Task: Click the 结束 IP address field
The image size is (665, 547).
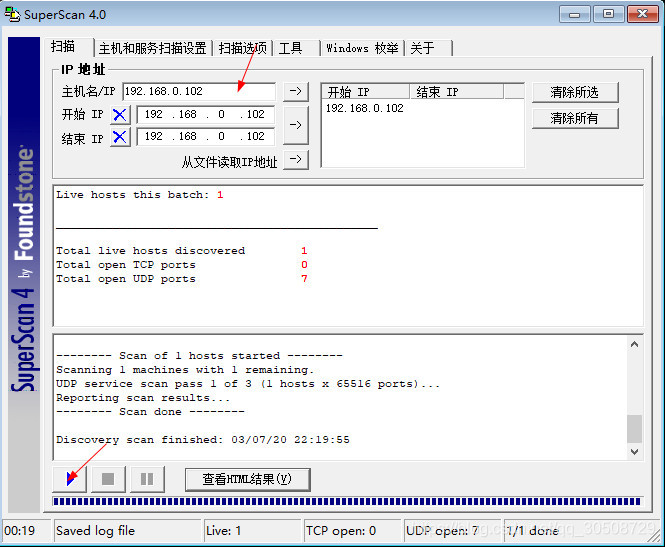Action: point(205,137)
